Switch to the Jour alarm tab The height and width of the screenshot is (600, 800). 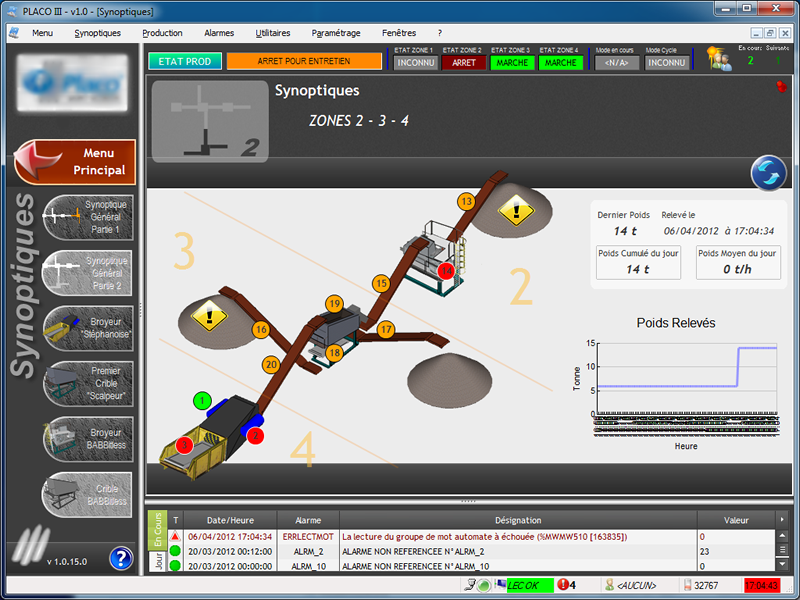click(x=156, y=561)
